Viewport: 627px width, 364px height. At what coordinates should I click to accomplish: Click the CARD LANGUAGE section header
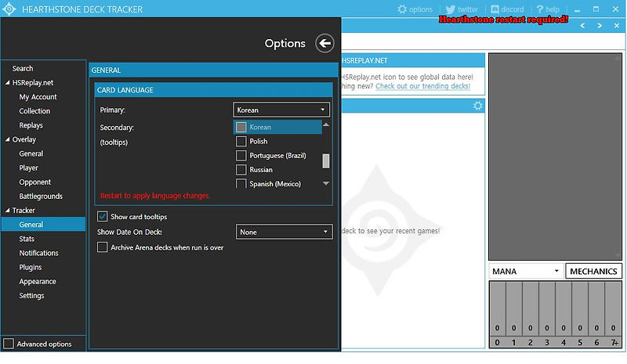(x=213, y=90)
